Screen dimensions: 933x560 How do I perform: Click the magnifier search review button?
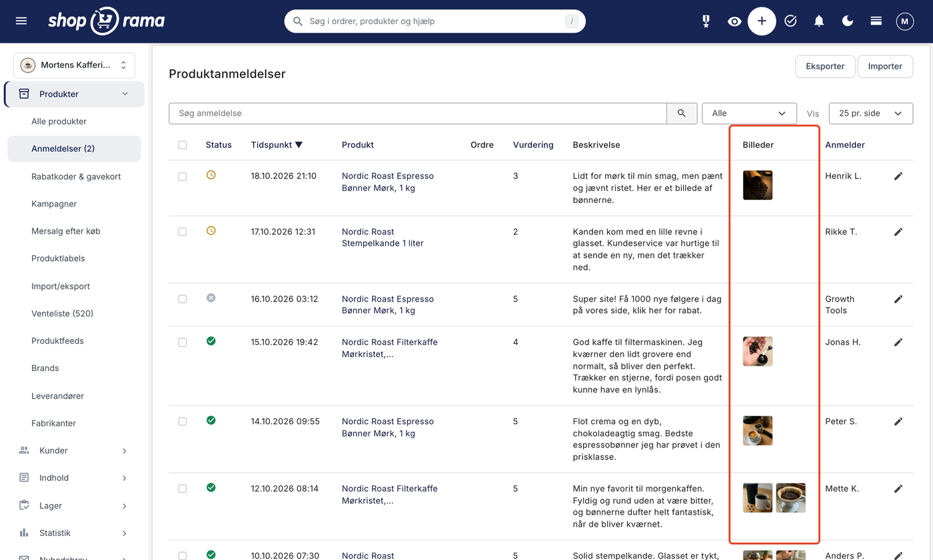pos(682,113)
